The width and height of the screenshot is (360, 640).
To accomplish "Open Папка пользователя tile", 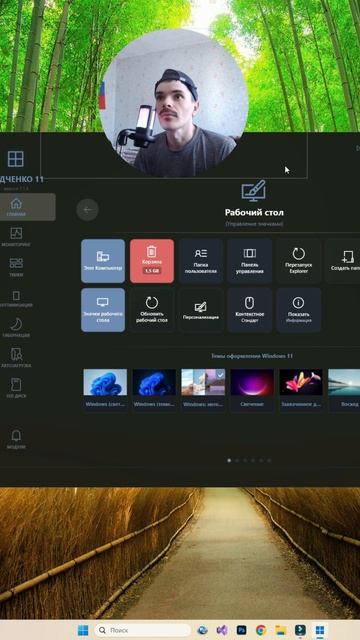I will tap(201, 261).
